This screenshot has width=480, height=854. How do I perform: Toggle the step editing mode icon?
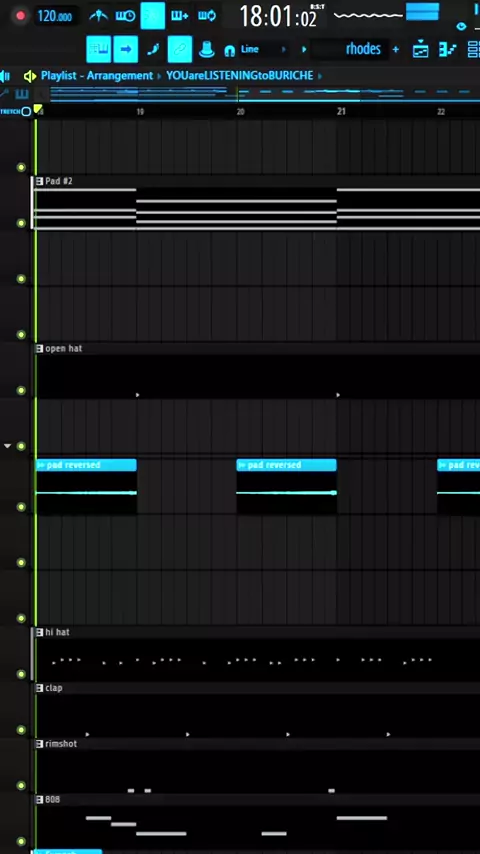153,50
